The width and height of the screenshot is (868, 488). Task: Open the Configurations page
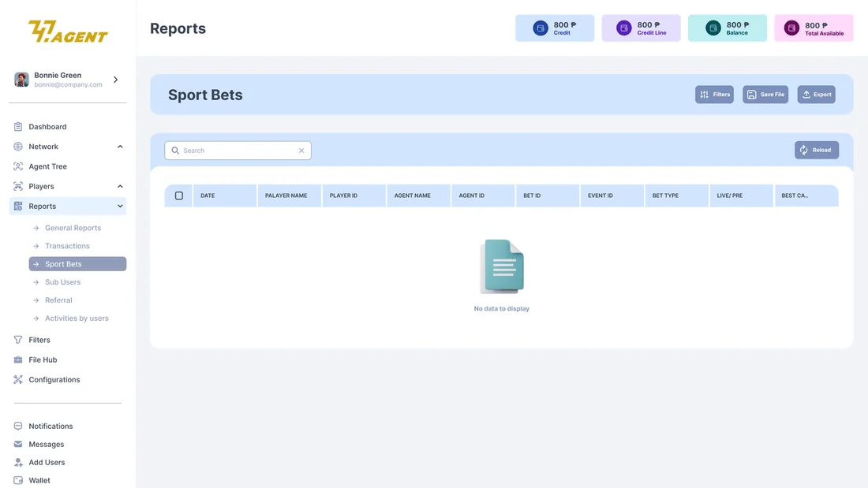click(54, 379)
